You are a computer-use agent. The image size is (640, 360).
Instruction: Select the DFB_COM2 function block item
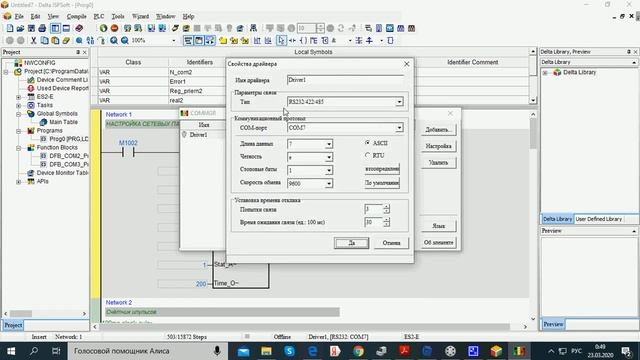(x=69, y=156)
